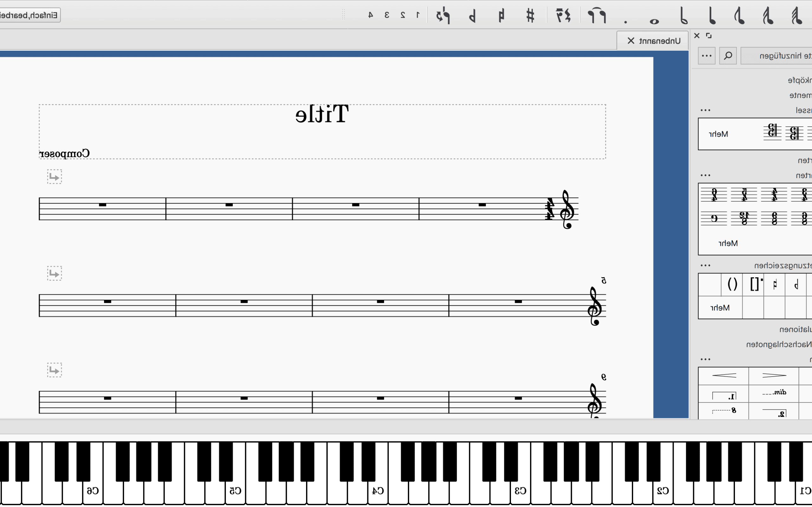
Task: Click the whole note icon in toolbar
Action: 655,19
